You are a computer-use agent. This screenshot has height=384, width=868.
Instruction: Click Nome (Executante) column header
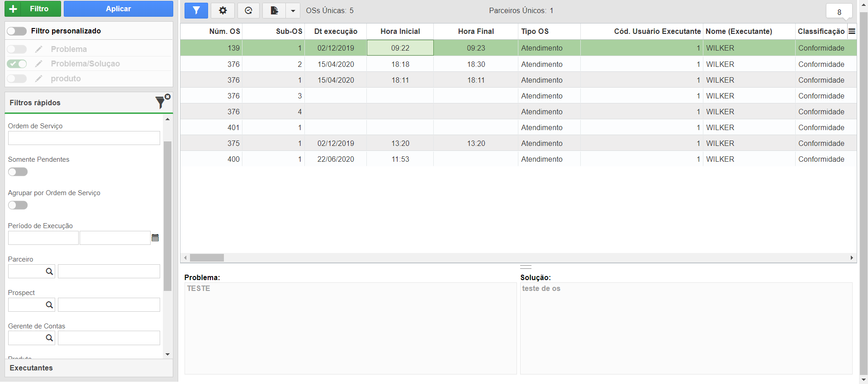coord(749,31)
